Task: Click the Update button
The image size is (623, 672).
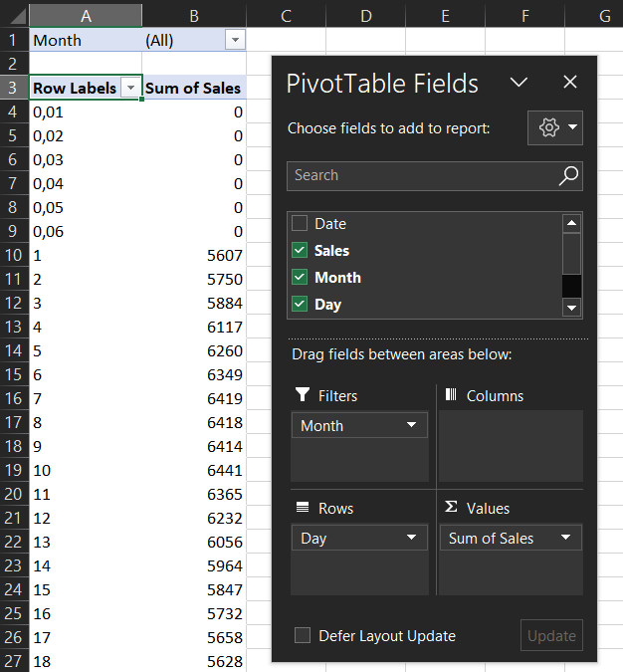Action: point(551,636)
